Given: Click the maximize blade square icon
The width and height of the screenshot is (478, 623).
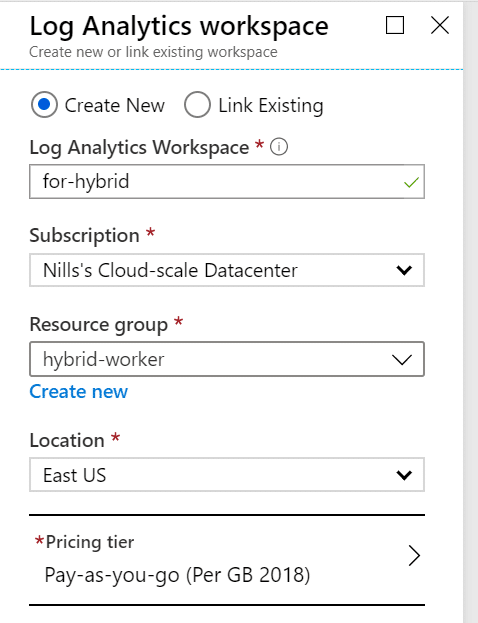Looking at the screenshot, I should point(395,25).
